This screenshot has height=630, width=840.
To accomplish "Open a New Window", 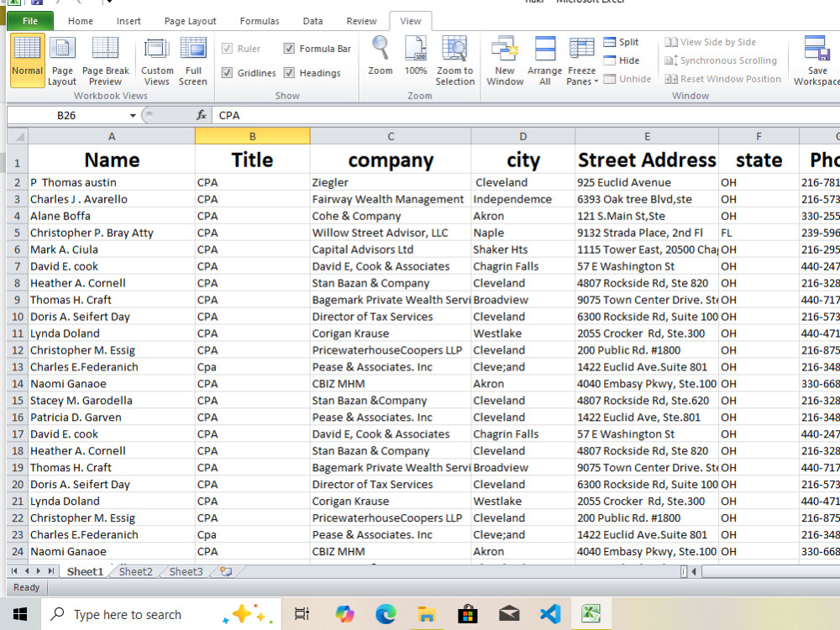I will (x=505, y=60).
